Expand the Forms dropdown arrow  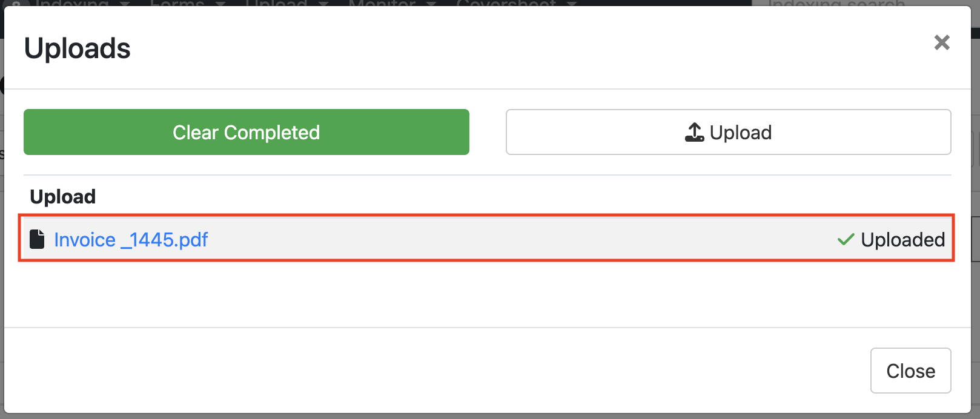point(221,3)
